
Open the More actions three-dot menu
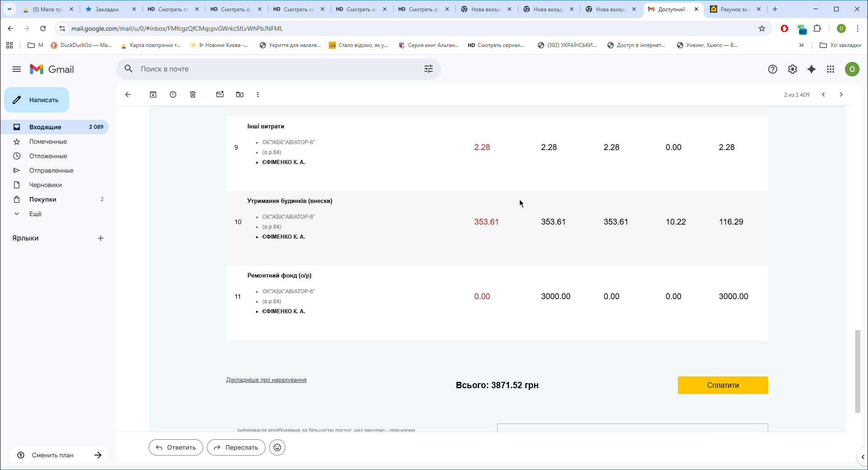258,94
